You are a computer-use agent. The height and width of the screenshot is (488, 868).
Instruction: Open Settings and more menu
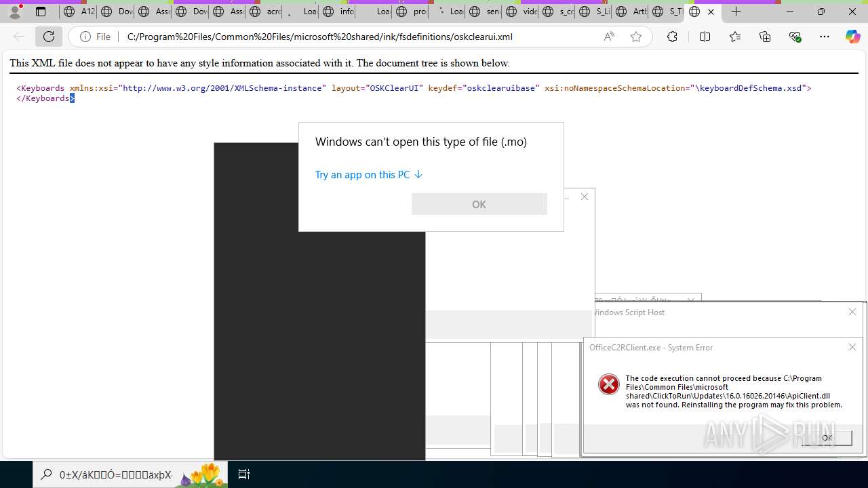tap(825, 37)
